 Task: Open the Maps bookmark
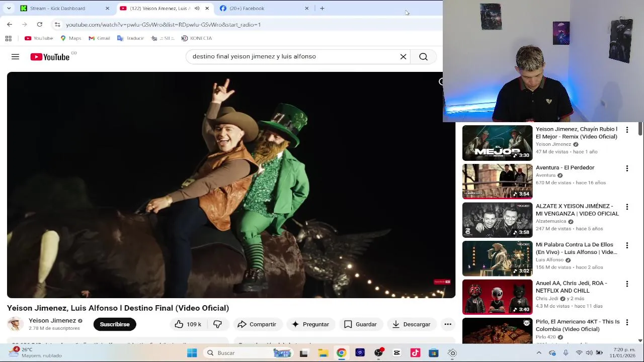click(70, 38)
